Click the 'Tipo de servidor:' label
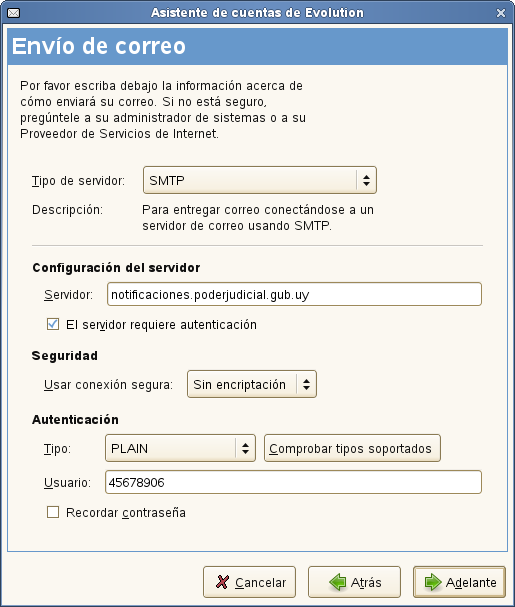 pyautogui.click(x=79, y=181)
